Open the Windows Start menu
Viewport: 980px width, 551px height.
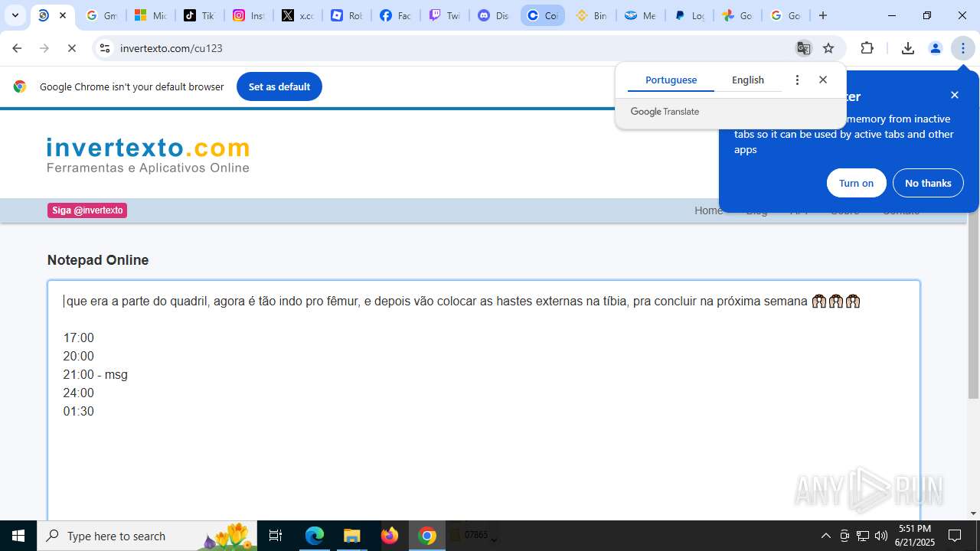(18, 536)
